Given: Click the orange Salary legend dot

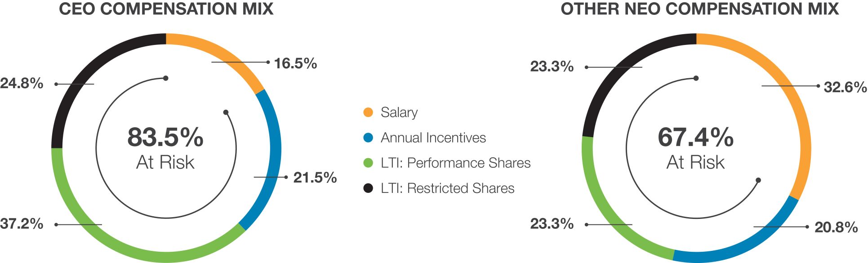Looking at the screenshot, I should tap(368, 112).
